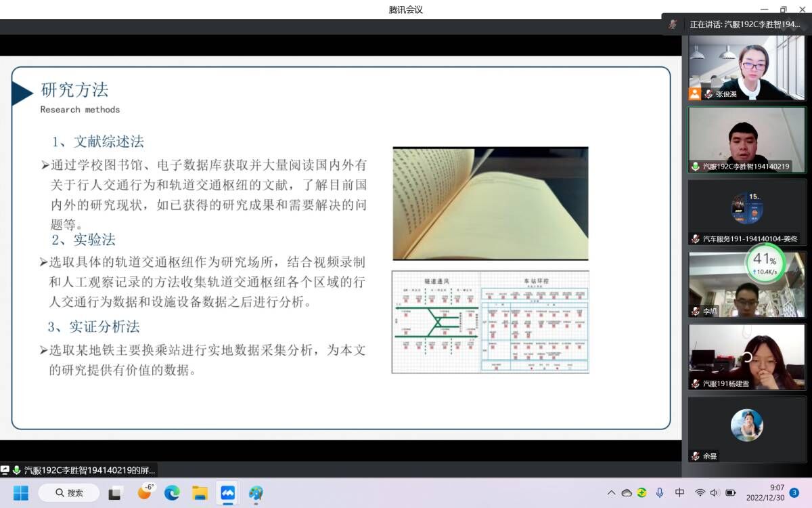Toggle the Chinese input method indicator
Viewport: 812px width, 508px height.
pyautogui.click(x=679, y=492)
